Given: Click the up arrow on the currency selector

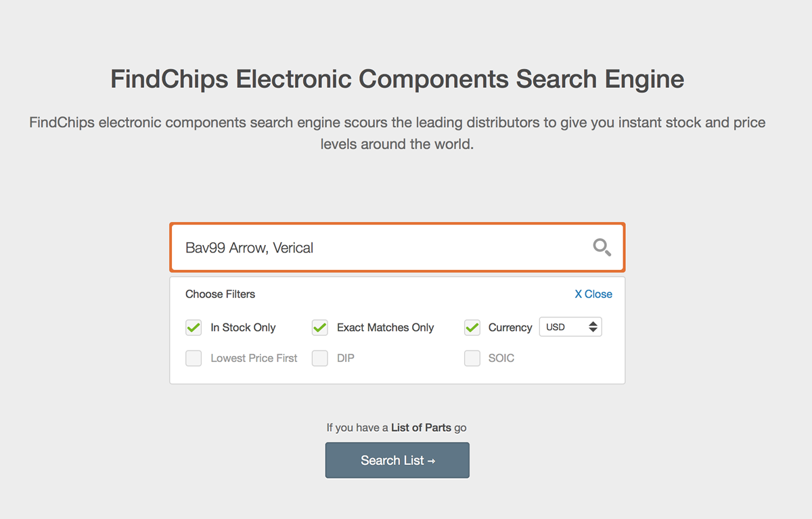Looking at the screenshot, I should (x=593, y=323).
